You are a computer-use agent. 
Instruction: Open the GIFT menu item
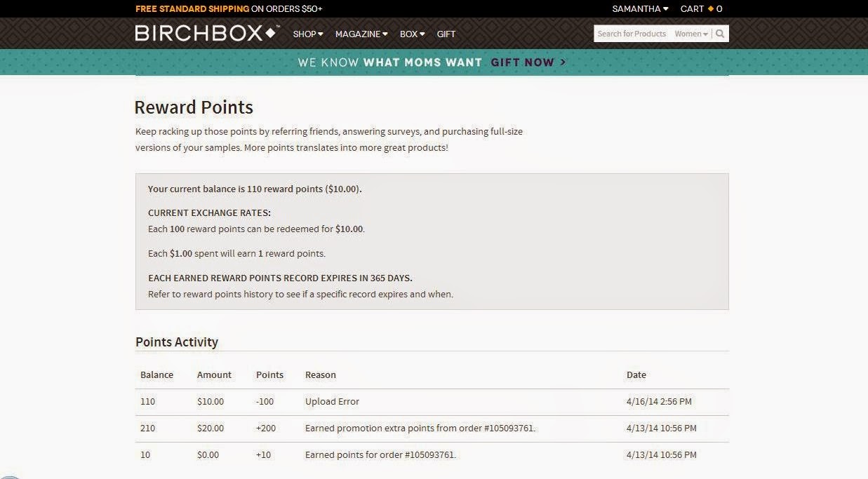(446, 34)
